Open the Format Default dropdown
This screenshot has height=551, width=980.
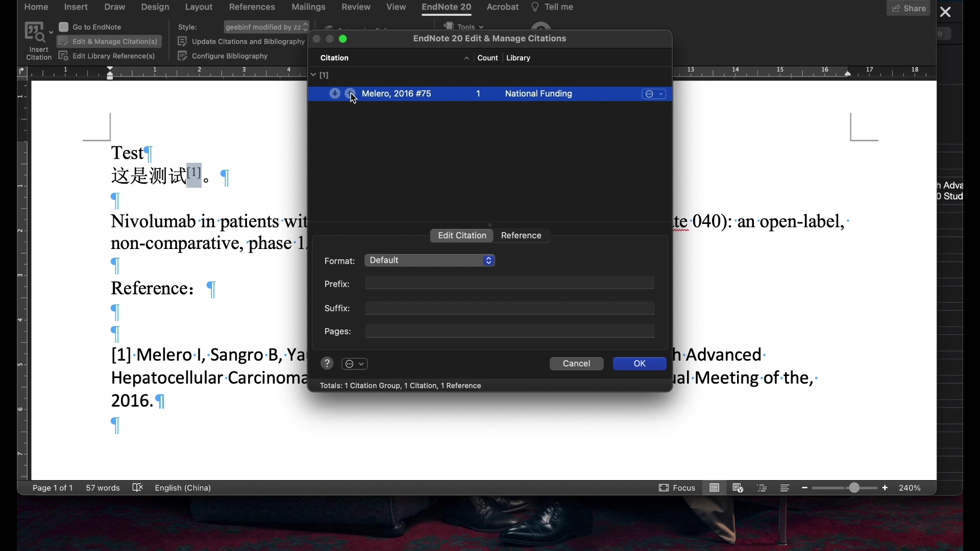tap(430, 261)
